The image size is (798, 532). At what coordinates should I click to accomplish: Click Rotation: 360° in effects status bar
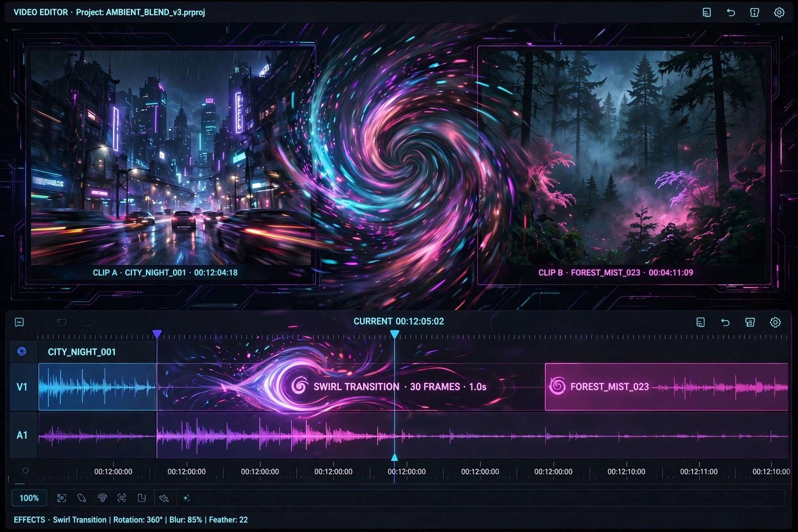pos(138,520)
